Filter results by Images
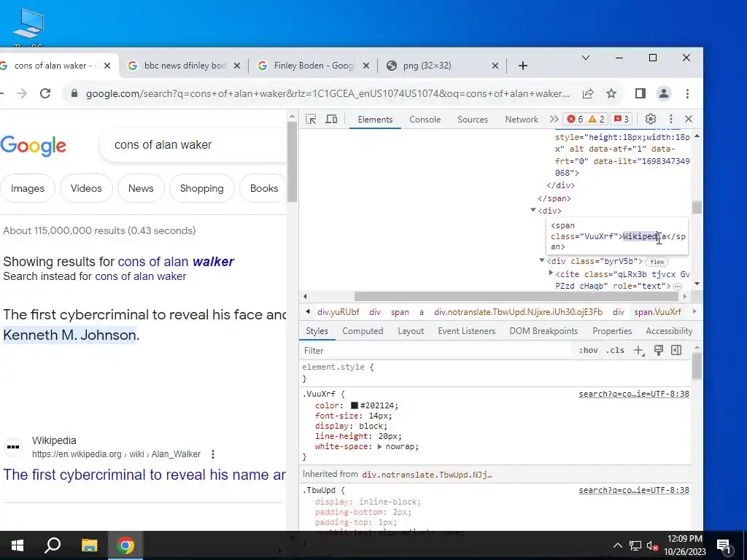This screenshot has height=560, width=747. [x=28, y=188]
